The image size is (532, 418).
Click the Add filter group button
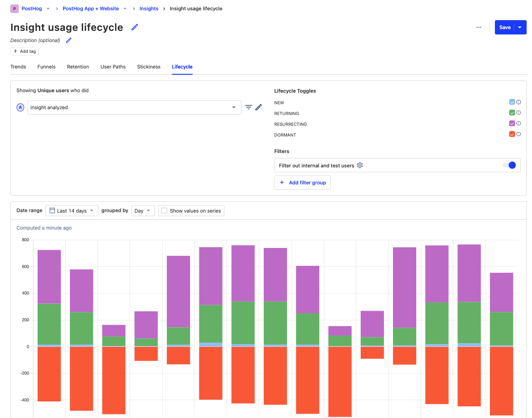click(x=303, y=183)
